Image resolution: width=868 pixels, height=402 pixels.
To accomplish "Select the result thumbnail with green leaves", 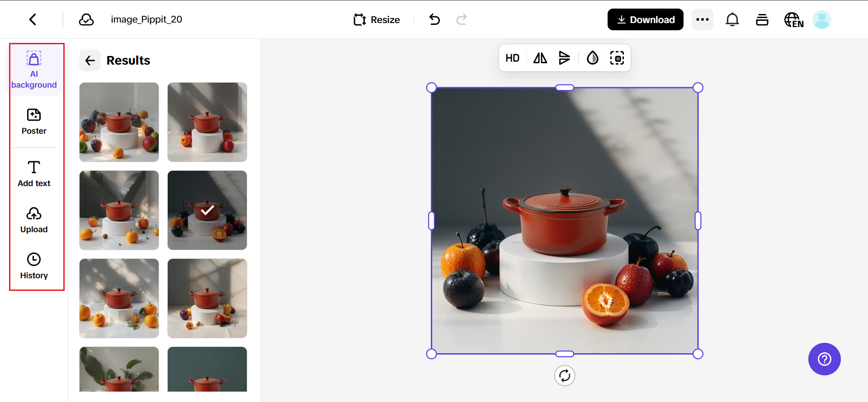I will coord(119,369).
